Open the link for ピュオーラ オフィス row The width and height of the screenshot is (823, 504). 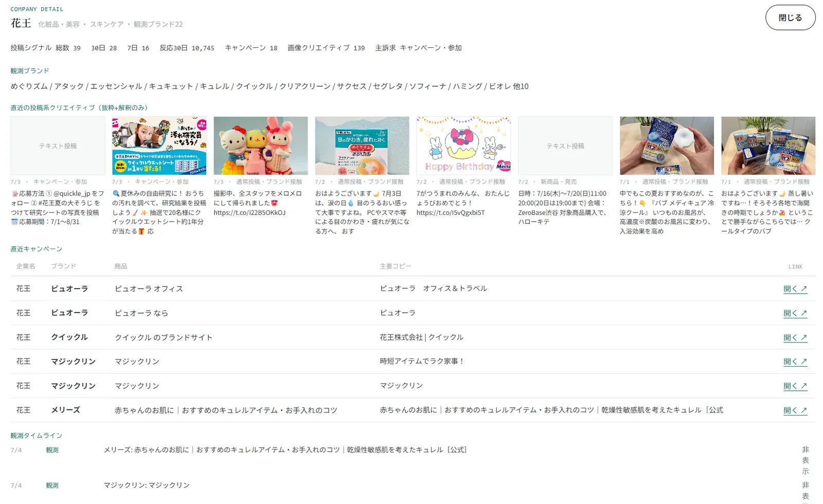795,289
